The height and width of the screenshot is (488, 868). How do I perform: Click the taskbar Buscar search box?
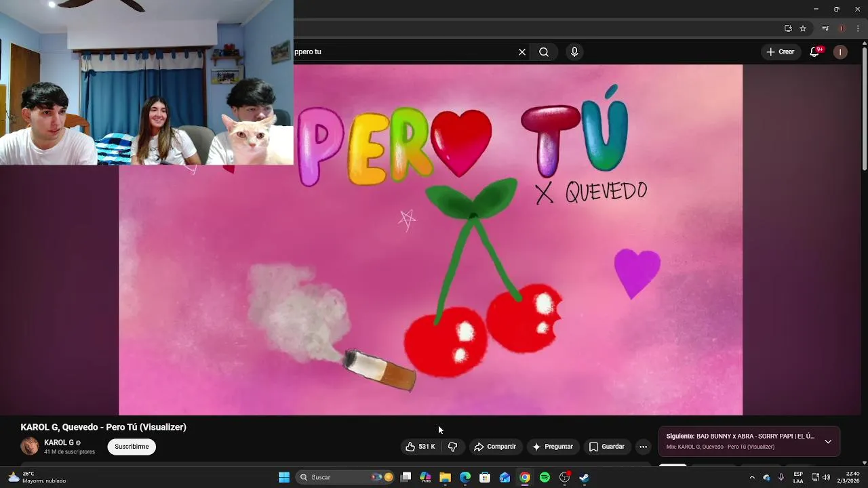(x=345, y=477)
